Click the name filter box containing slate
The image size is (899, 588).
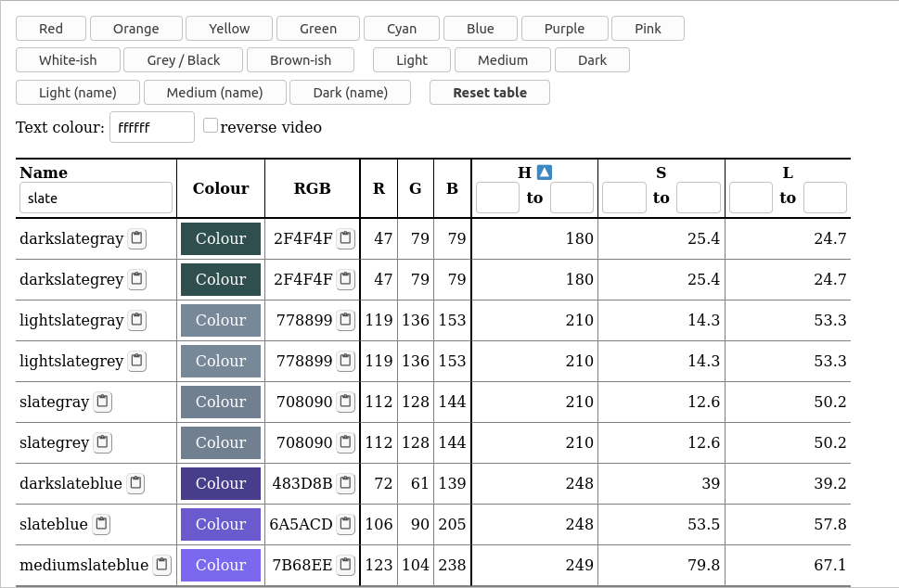96,197
